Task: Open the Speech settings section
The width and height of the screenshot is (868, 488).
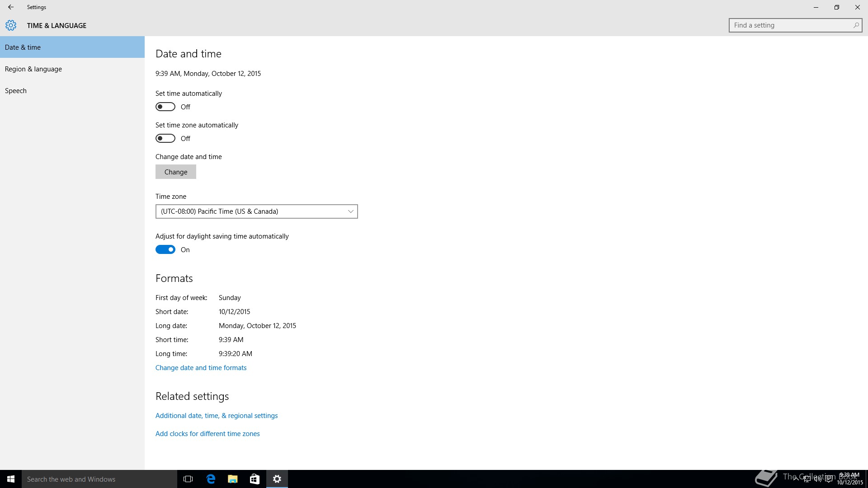Action: (x=16, y=91)
